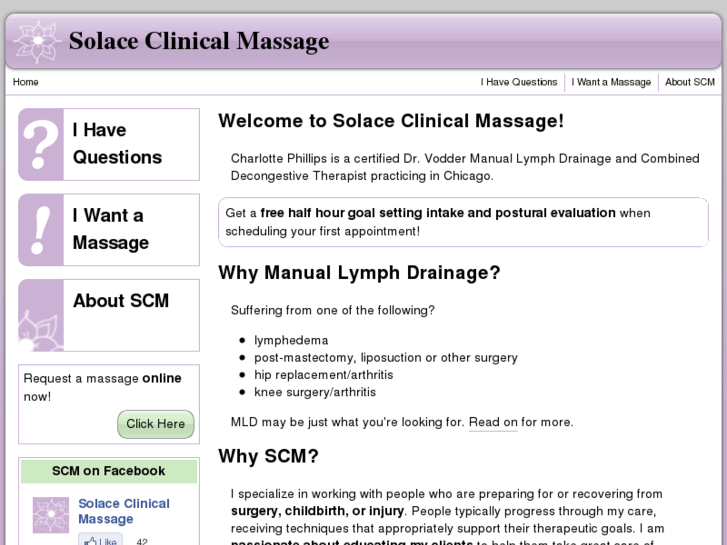The height and width of the screenshot is (545, 727).
Task: Click the Solace Clinical Massage site title
Action: coord(199,41)
